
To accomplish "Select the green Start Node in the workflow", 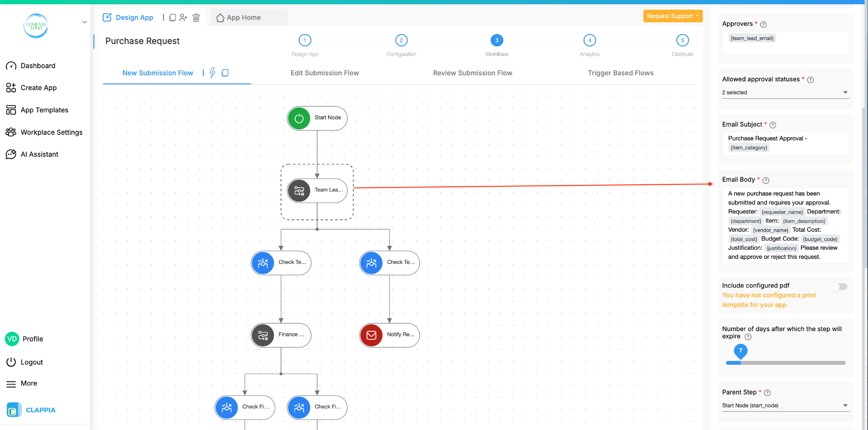I will (317, 118).
